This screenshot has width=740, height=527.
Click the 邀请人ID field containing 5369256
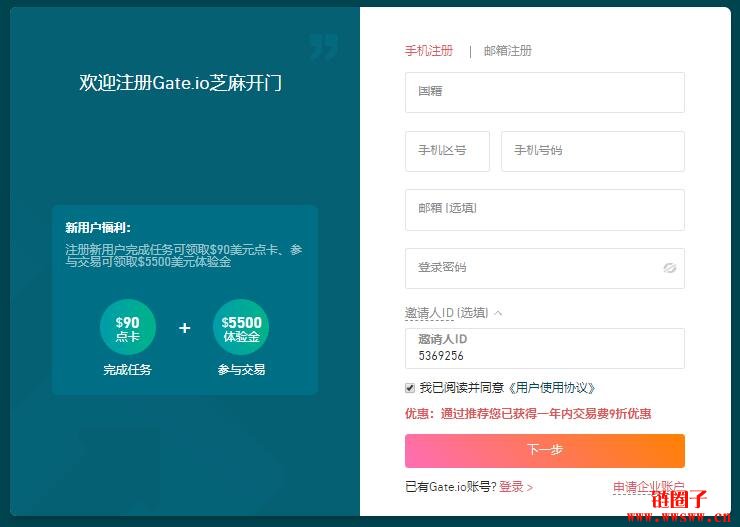545,348
